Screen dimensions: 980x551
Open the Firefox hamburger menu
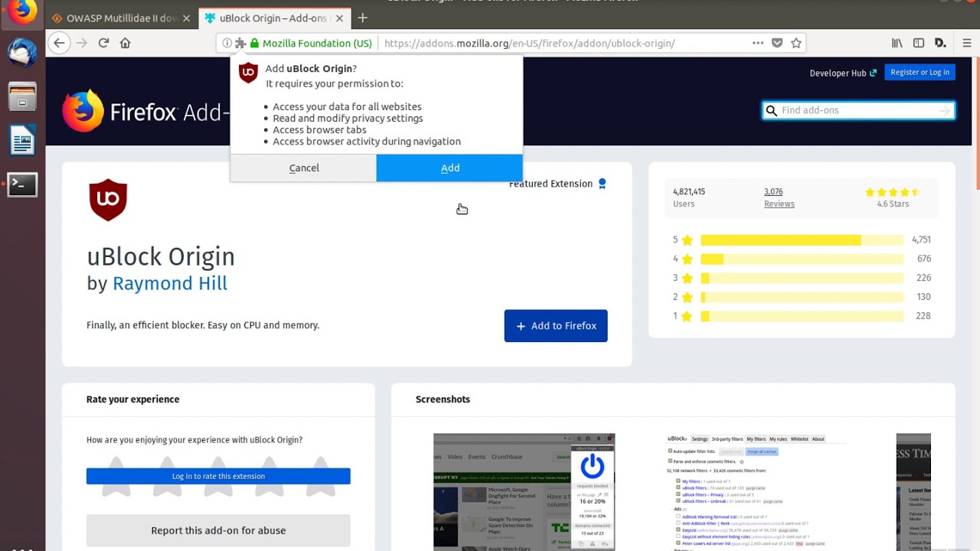(966, 43)
